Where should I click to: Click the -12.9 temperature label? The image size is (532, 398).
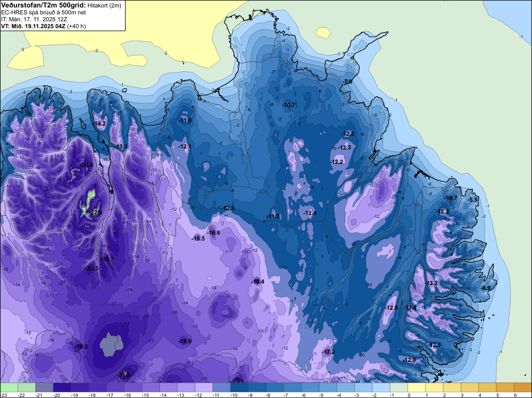pos(391,308)
